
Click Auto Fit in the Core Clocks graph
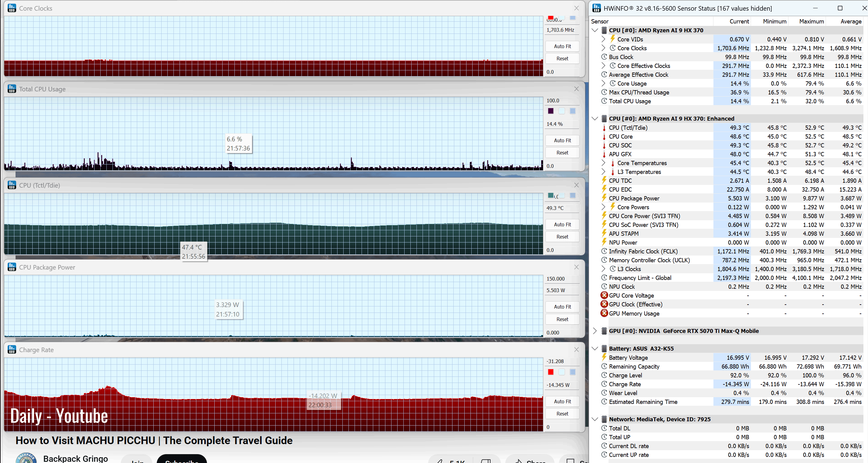562,46
